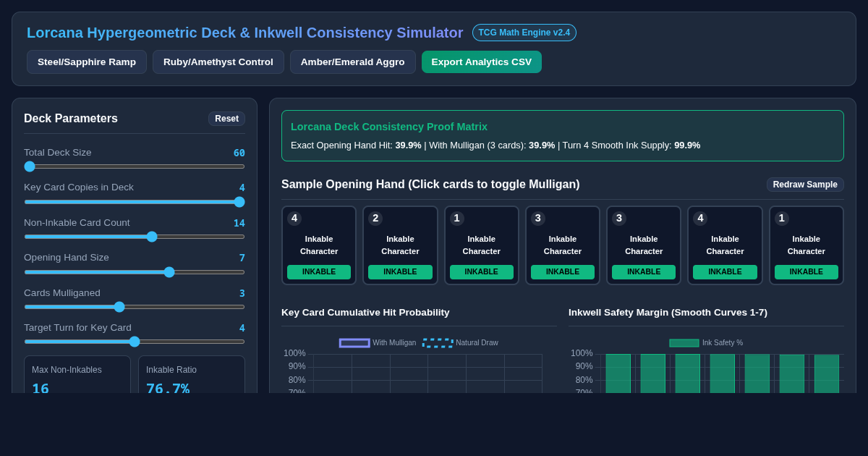Load the Ruby/Amethyst Control preset
This screenshot has width=868, height=456.
point(218,62)
